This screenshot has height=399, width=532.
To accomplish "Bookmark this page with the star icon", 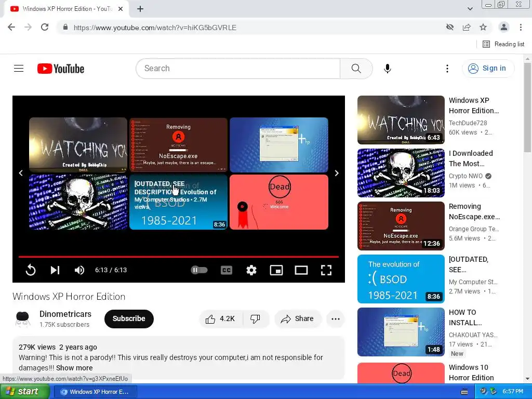I will pyautogui.click(x=483, y=27).
